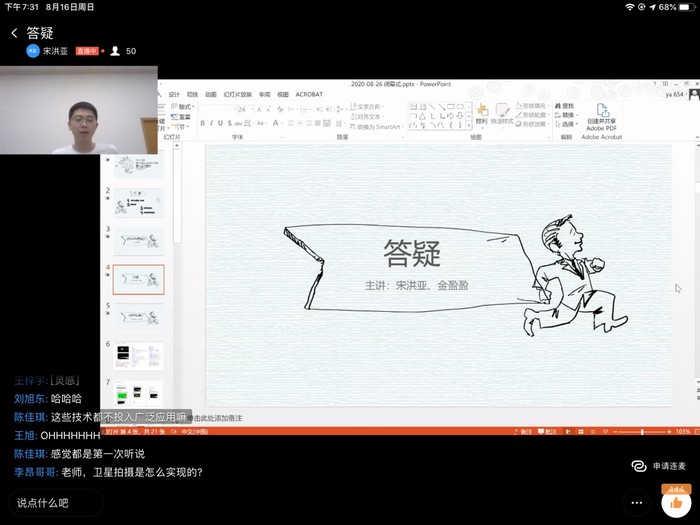The width and height of the screenshot is (700, 525).
Task: Open the Aa change case dropdown
Action: 261,123
